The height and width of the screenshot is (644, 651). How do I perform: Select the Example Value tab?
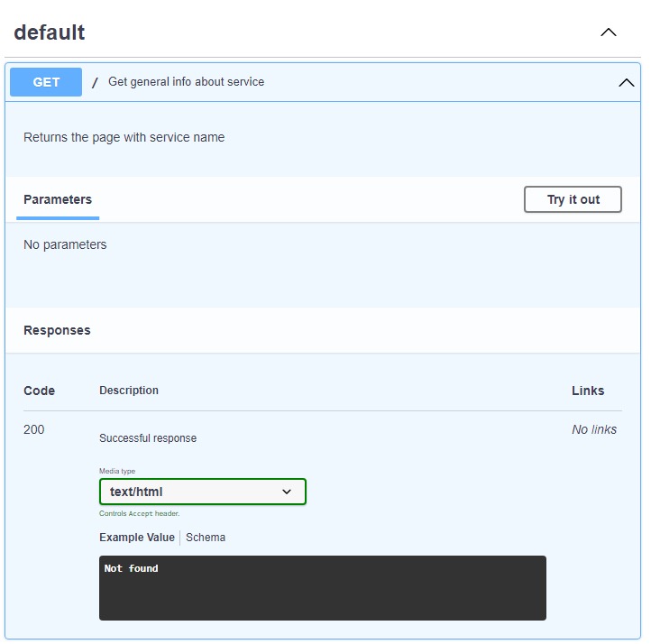[137, 538]
